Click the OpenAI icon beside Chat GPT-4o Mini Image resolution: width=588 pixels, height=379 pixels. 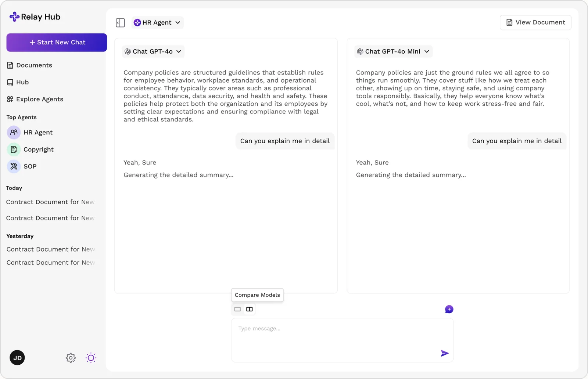[x=360, y=51]
